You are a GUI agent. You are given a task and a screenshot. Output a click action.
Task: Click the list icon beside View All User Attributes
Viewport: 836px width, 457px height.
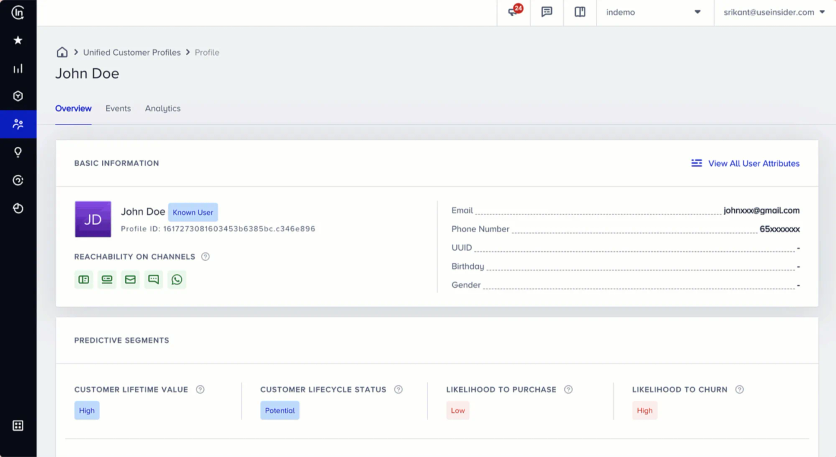point(696,163)
